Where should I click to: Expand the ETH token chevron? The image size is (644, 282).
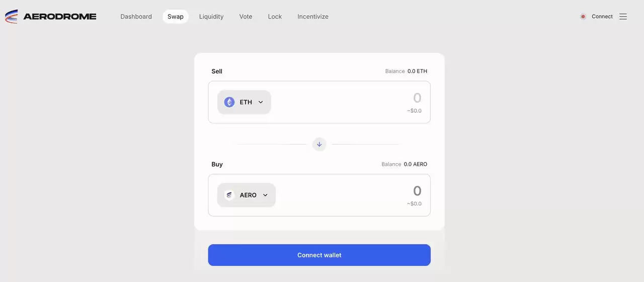tap(261, 102)
